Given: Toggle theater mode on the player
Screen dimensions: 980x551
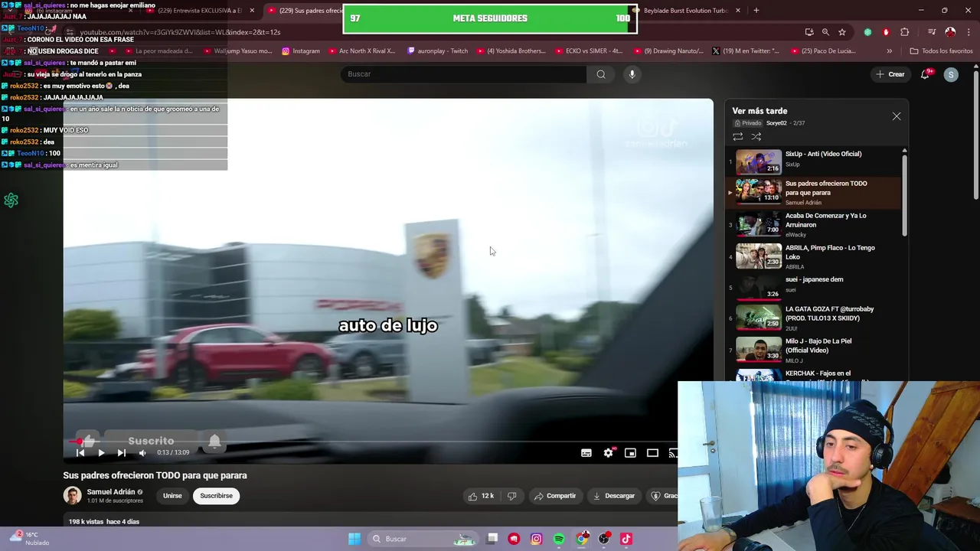Looking at the screenshot, I should pyautogui.click(x=652, y=453).
